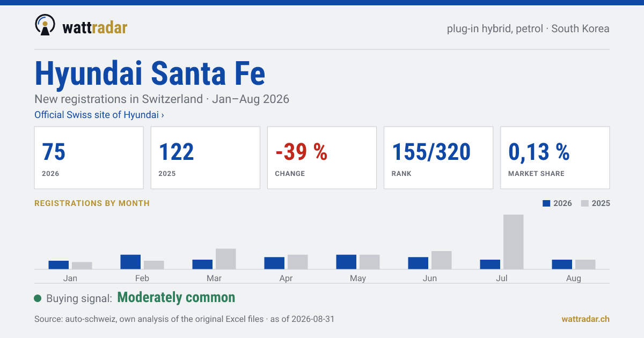Click the Hyundai Santa Fe heading

point(150,74)
